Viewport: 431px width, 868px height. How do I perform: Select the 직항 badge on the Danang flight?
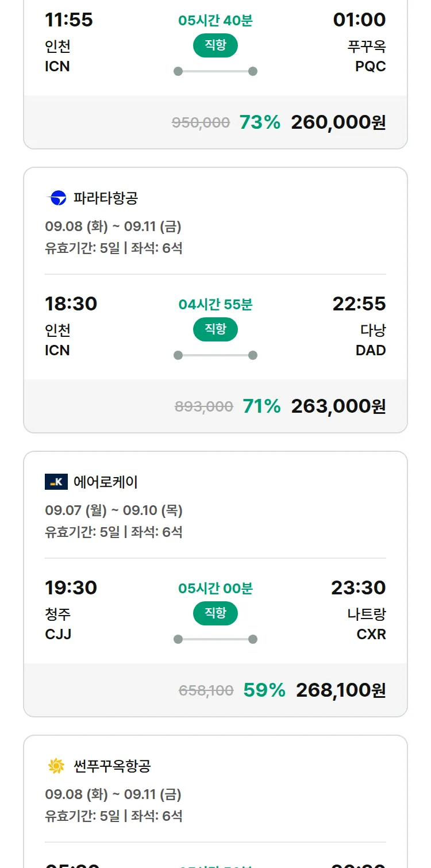pos(215,329)
